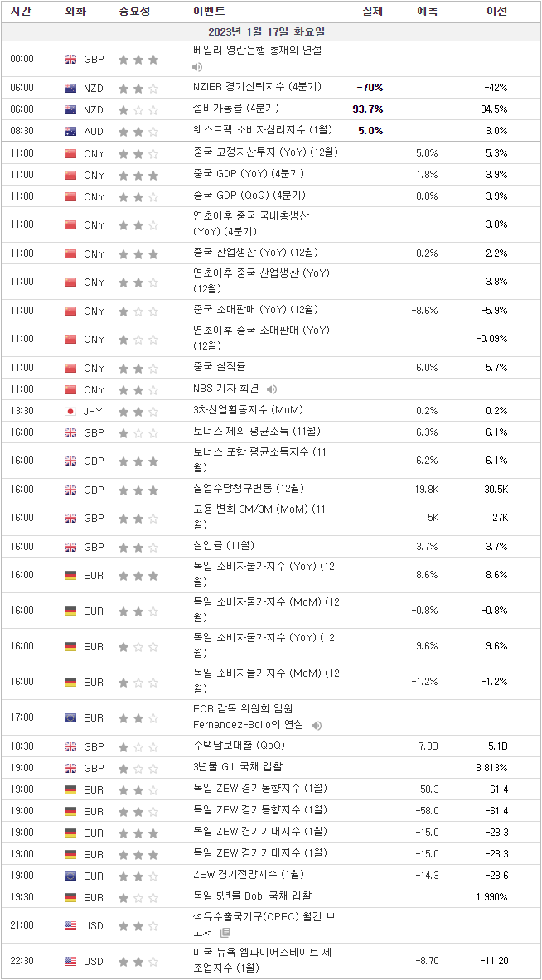Click date header 2023년 1월 17일 화요일
This screenshot has height=980, width=542.
coord(271,31)
